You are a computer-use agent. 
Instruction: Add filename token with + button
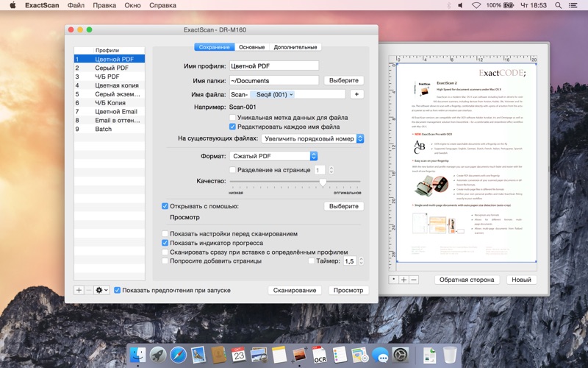(x=356, y=94)
